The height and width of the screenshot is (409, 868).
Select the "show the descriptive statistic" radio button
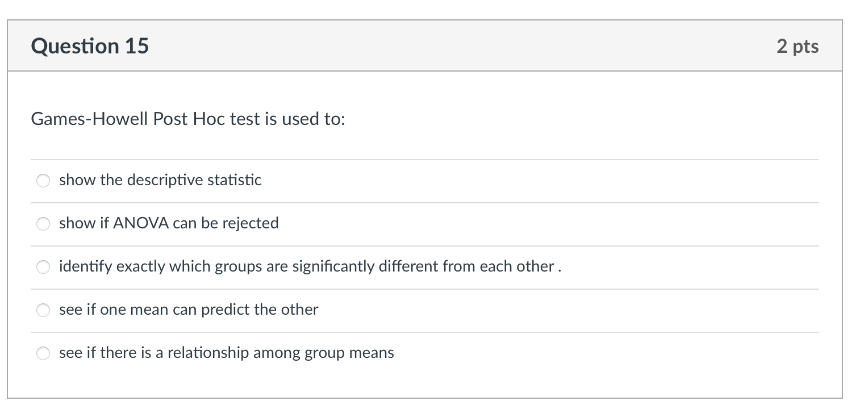click(x=44, y=181)
